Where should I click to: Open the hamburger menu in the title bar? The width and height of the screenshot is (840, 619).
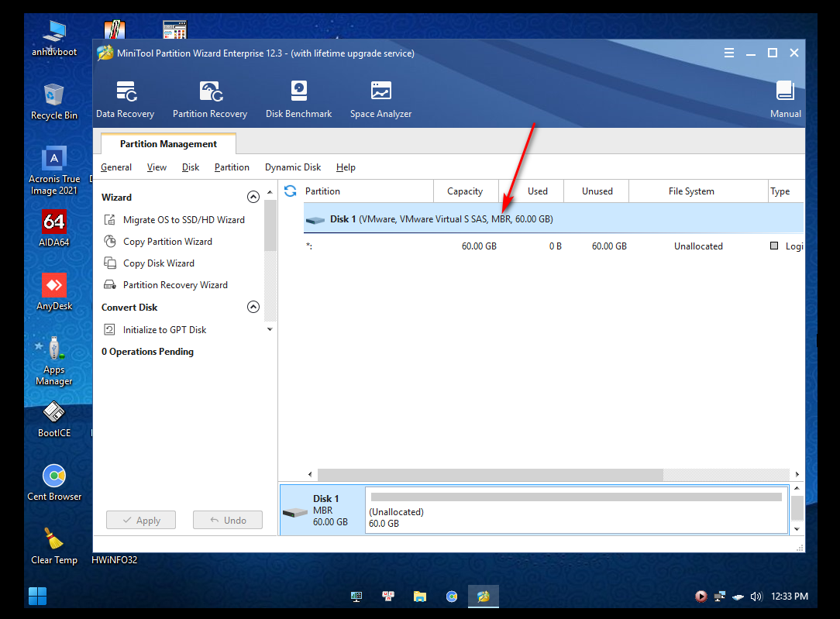point(728,53)
